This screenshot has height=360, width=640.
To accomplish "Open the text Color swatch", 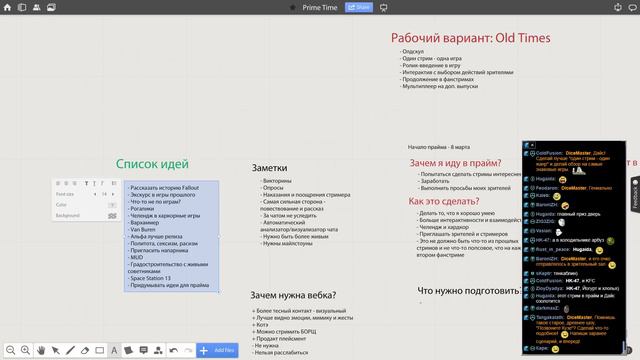I will (112, 205).
